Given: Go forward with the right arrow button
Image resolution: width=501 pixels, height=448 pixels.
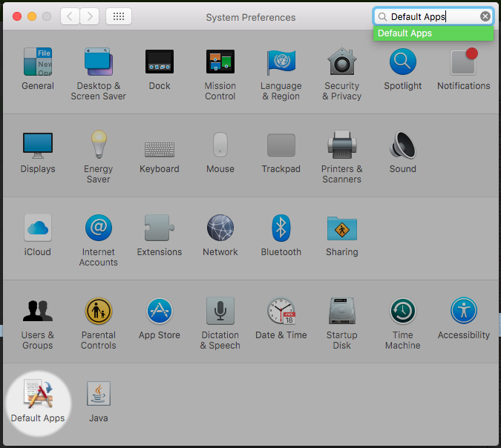Looking at the screenshot, I should [90, 16].
